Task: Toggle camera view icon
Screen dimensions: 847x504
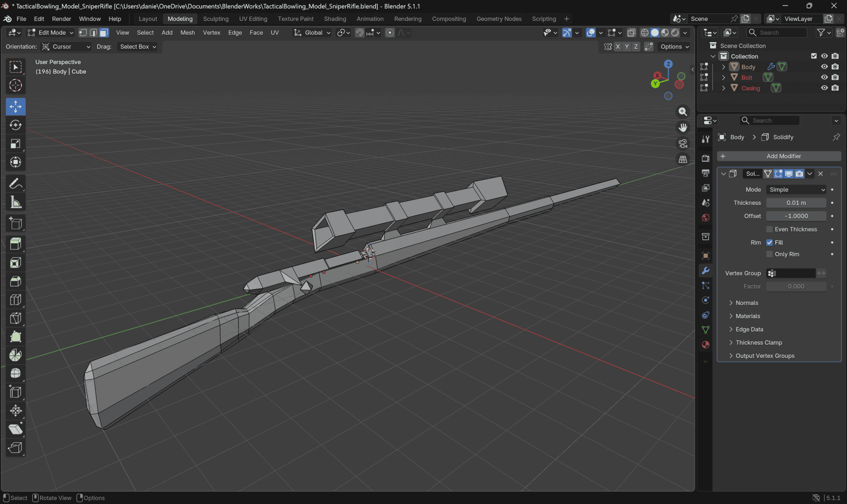Action: [x=683, y=144]
